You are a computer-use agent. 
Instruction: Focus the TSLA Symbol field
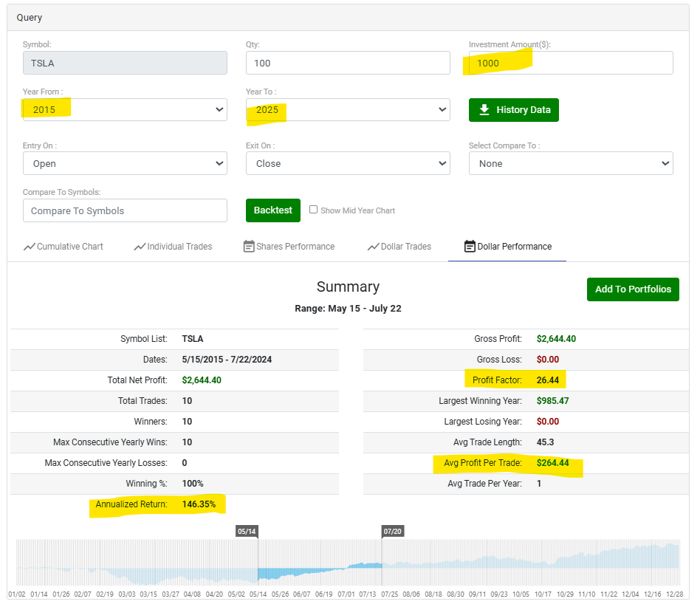point(125,63)
